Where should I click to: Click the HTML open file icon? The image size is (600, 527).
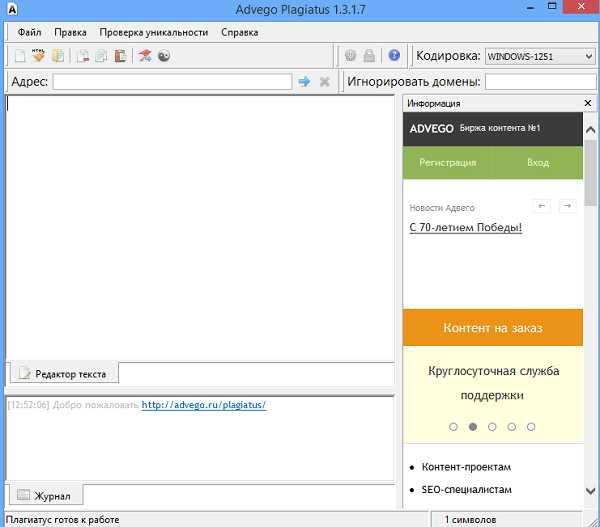[38, 56]
